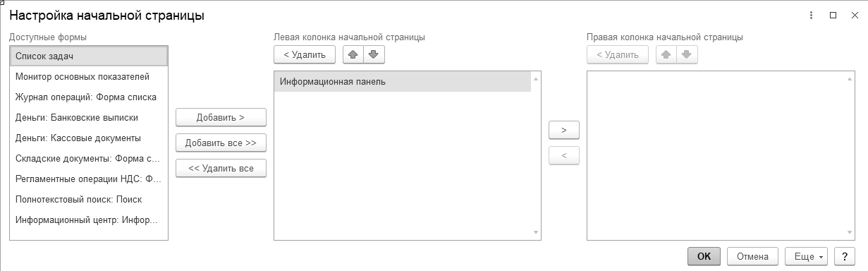Select Полнотекстовый поиск: Поиск form
The width and height of the screenshot is (868, 271).
[89, 199]
